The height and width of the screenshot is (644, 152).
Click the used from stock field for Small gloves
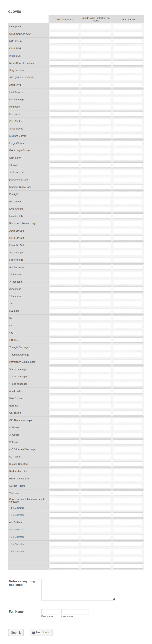click(64, 129)
